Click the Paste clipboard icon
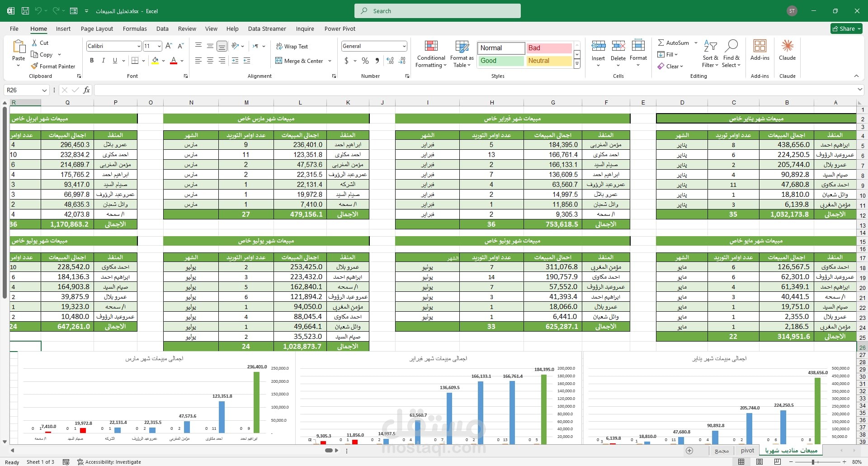 [19, 47]
